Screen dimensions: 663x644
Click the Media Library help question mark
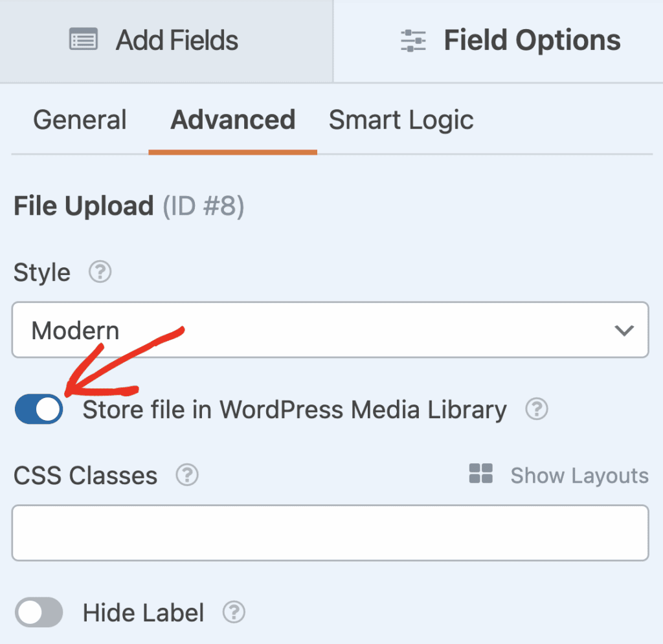(536, 409)
